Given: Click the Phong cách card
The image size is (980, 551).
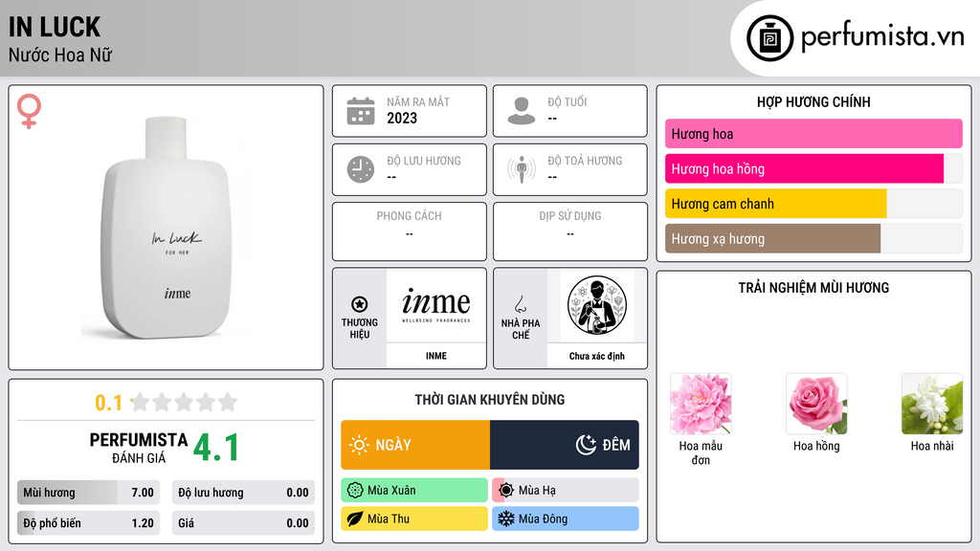Looking at the screenshot, I should click(x=410, y=231).
